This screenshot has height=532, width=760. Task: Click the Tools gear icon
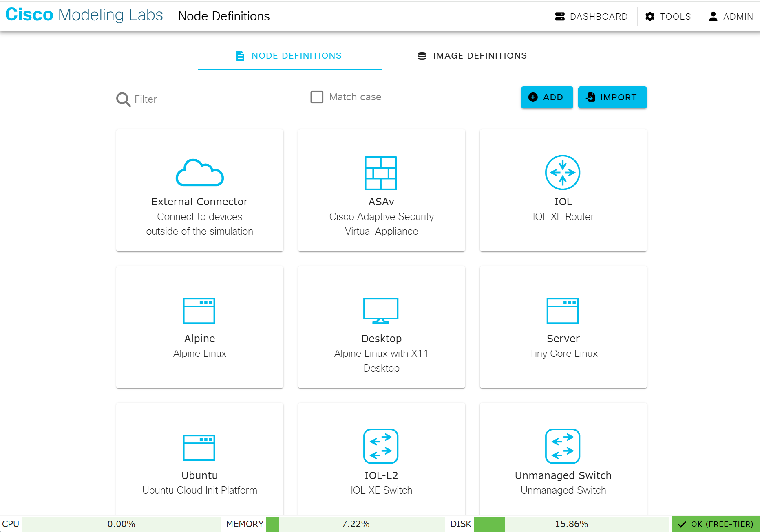650,16
